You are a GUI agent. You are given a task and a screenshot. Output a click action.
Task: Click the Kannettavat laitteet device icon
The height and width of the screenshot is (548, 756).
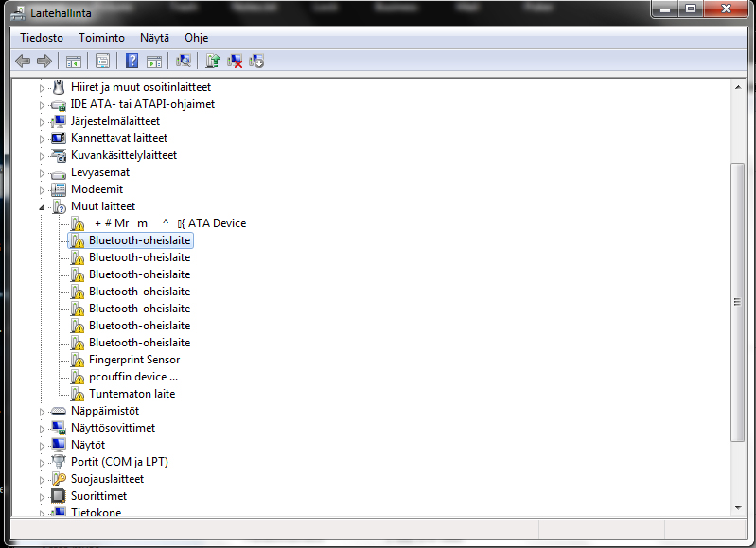[x=59, y=138]
